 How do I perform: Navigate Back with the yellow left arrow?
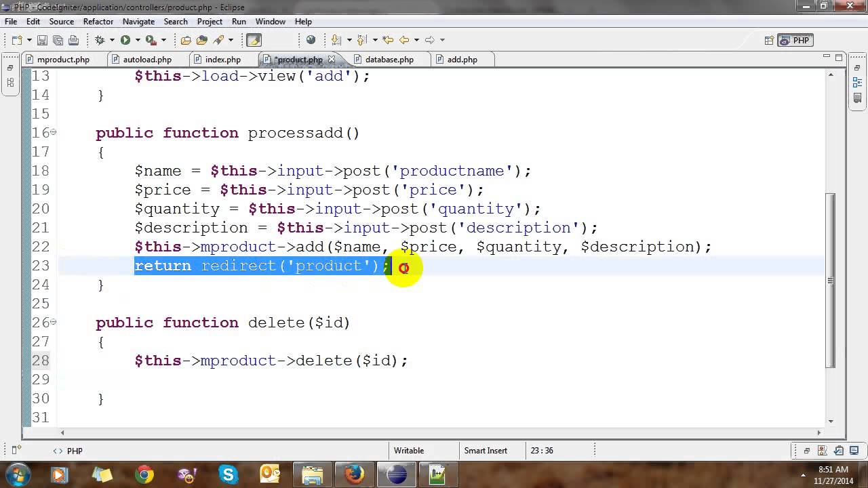[x=404, y=40]
